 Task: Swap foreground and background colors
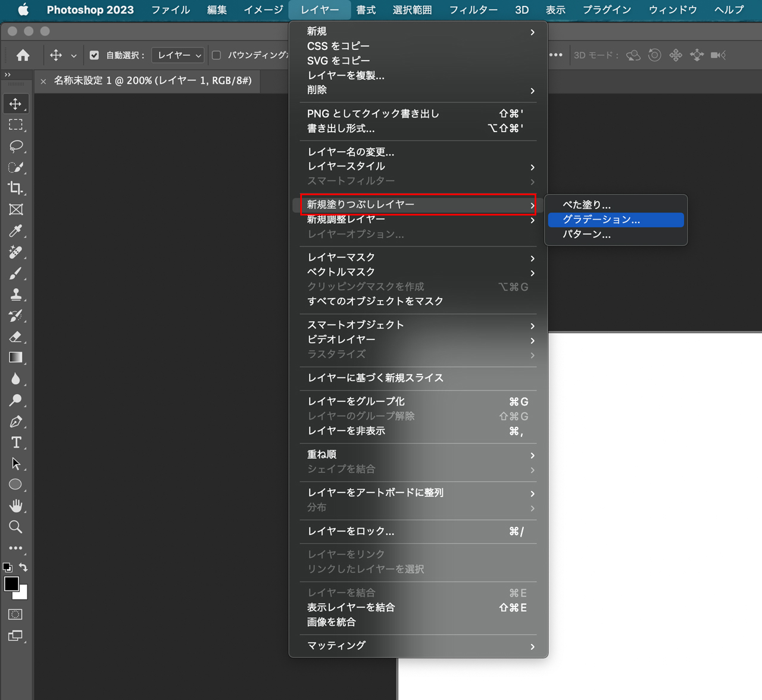click(23, 567)
